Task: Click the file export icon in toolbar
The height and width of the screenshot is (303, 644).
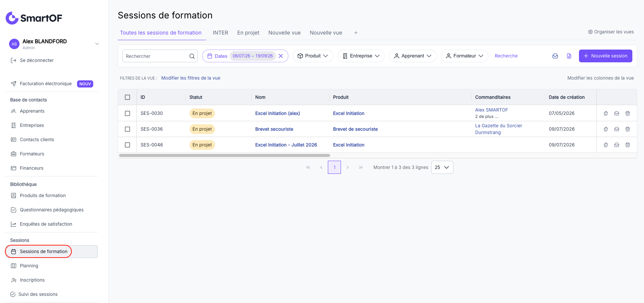Action: tap(569, 56)
